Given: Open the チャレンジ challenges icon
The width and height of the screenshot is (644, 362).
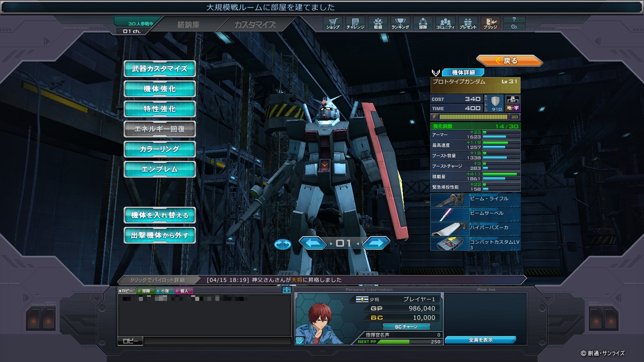Looking at the screenshot, I should coord(355,23).
